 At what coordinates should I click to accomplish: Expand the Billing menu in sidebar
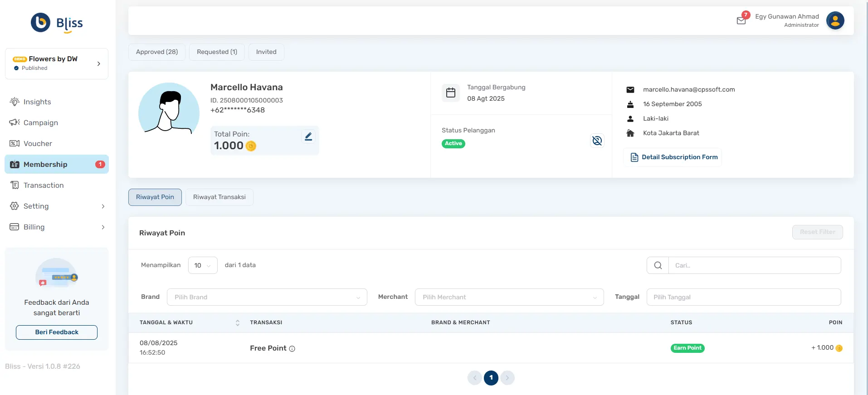57,227
